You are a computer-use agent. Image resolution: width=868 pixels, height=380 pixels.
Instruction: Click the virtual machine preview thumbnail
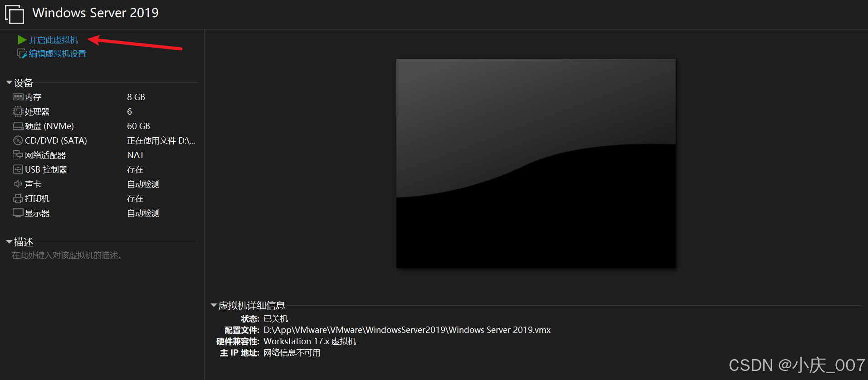coord(536,164)
